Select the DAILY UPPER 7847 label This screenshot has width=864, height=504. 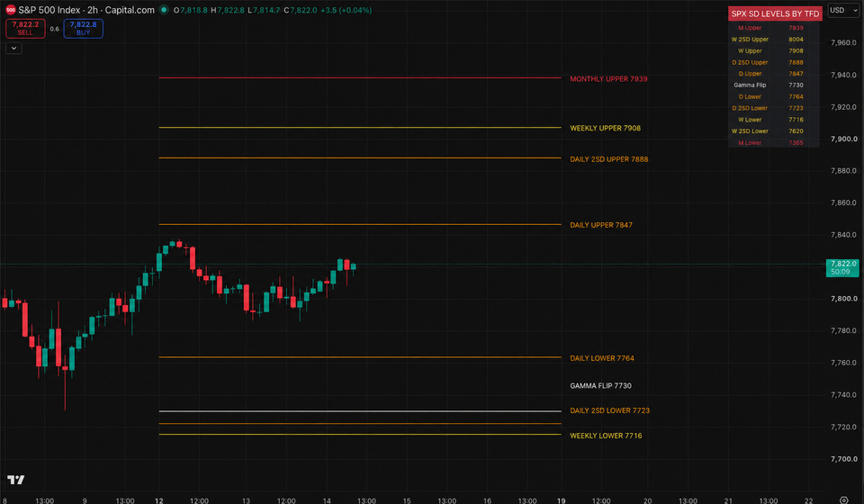point(601,225)
